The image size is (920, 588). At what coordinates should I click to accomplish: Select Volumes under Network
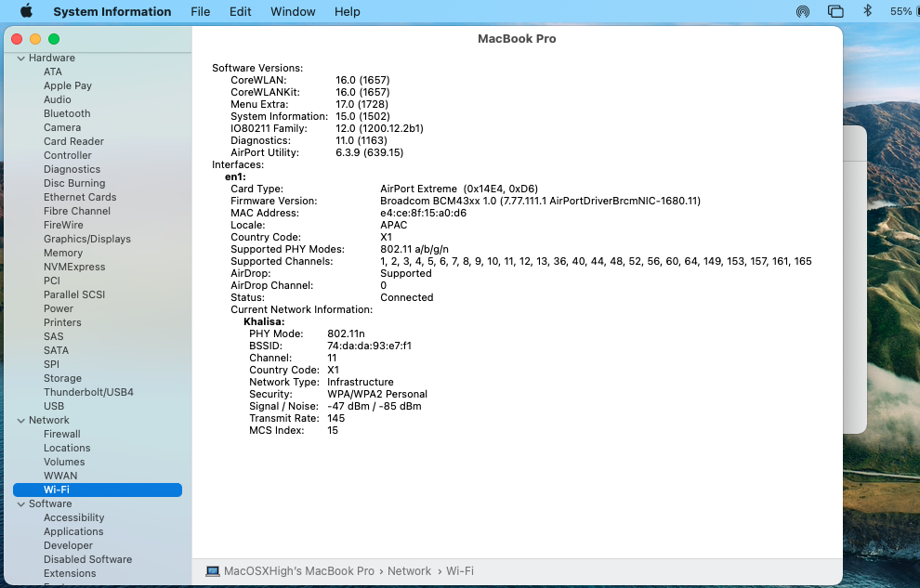[64, 463]
